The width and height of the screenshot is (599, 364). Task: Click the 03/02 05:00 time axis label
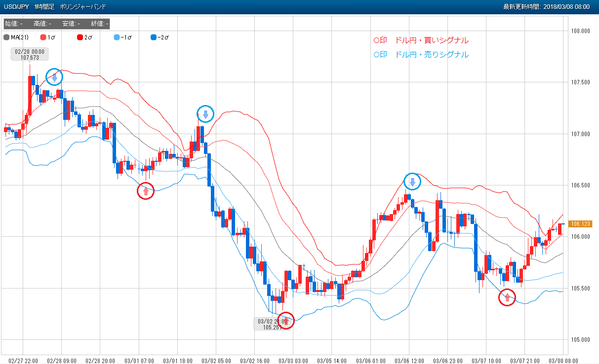[x=216, y=361]
